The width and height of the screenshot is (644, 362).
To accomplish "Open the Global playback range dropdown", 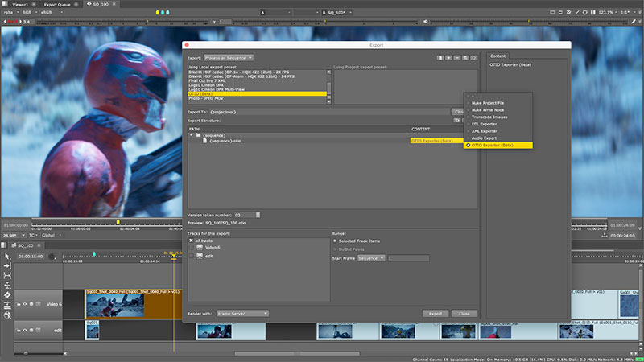I will pyautogui.click(x=51, y=235).
